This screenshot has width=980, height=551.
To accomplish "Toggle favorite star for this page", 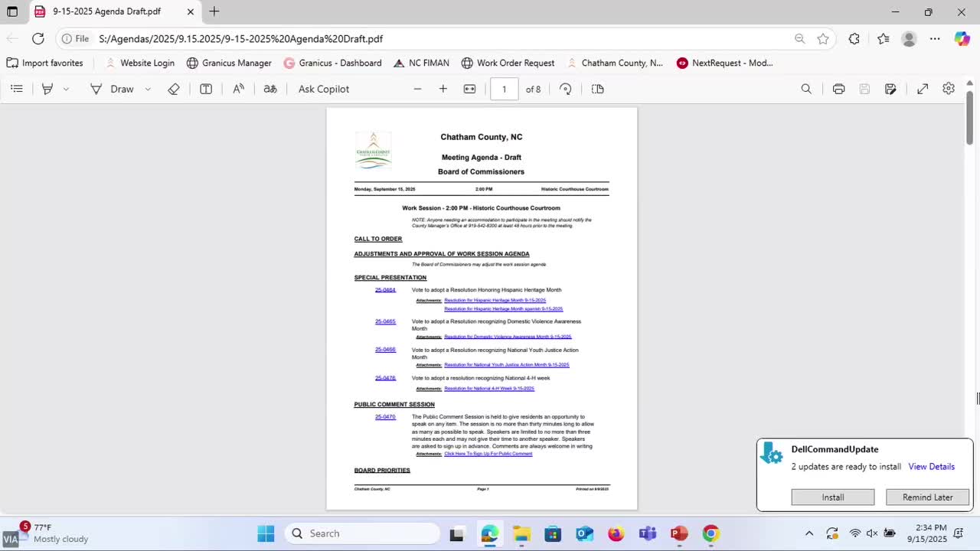I will (x=823, y=38).
